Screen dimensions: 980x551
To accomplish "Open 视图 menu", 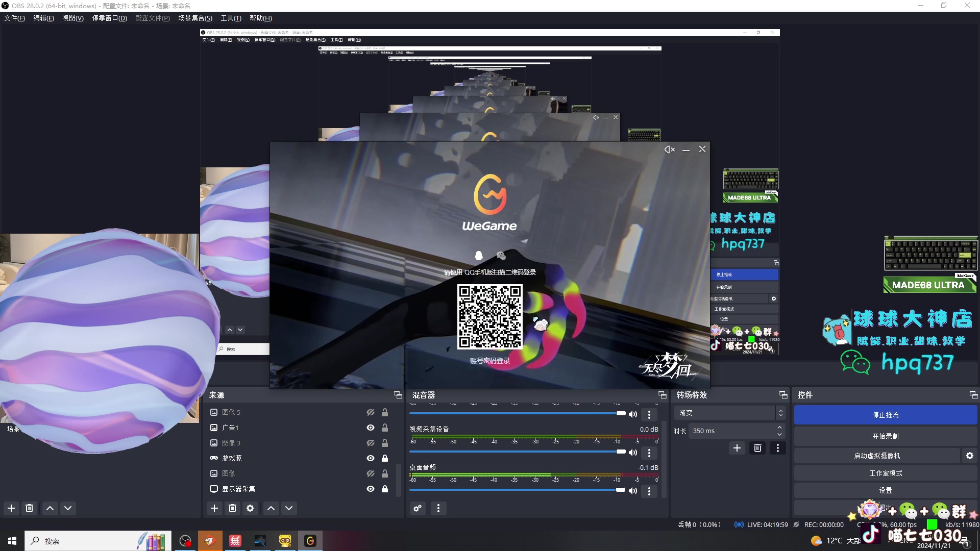I will pyautogui.click(x=73, y=18).
